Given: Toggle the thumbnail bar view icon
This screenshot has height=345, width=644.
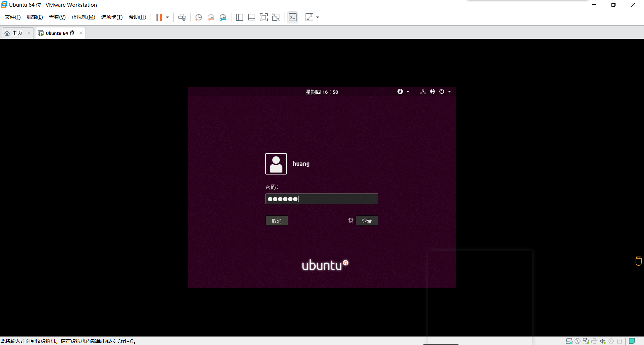Looking at the screenshot, I should 252,17.
